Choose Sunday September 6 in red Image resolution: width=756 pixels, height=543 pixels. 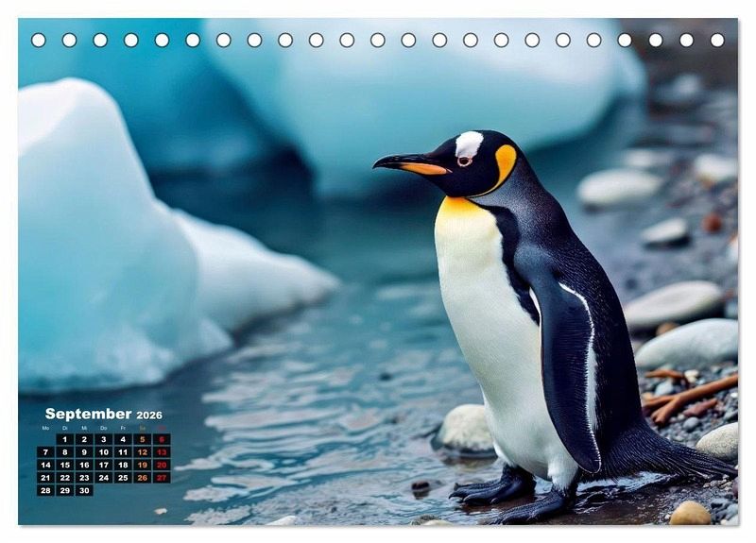[162, 439]
